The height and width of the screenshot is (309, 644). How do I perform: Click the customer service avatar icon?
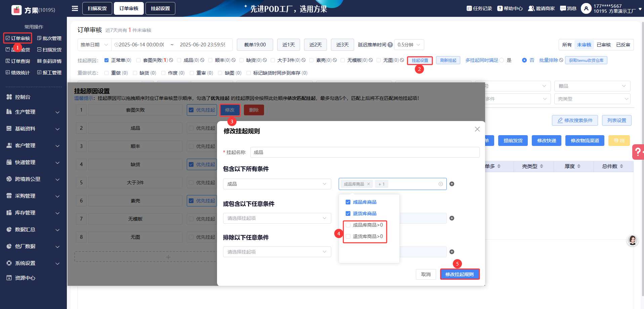tap(632, 240)
